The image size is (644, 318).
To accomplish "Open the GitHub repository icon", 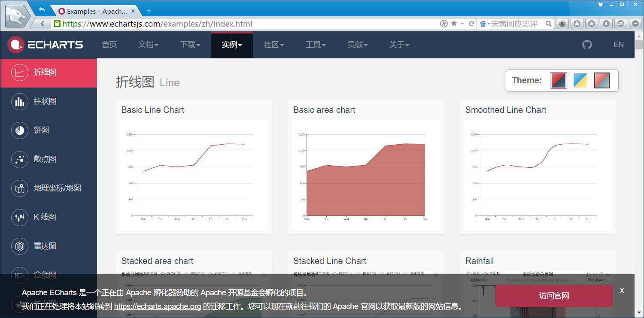I will click(x=587, y=45).
